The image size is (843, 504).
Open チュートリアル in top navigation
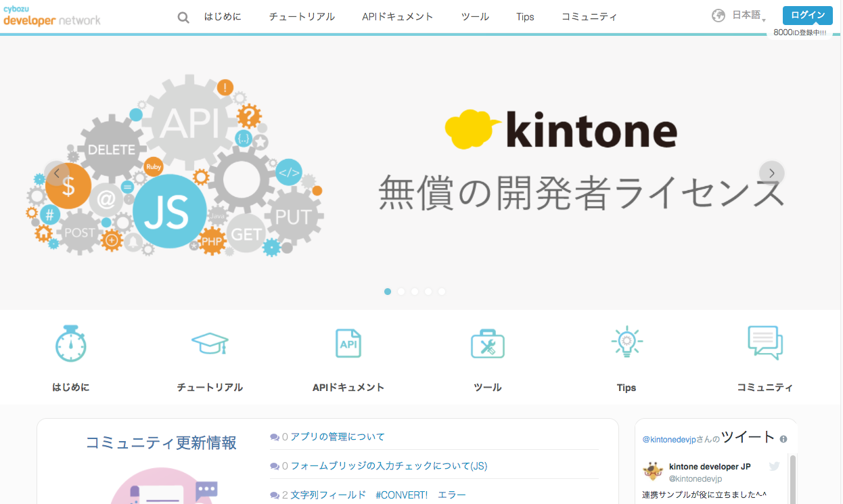(x=302, y=16)
